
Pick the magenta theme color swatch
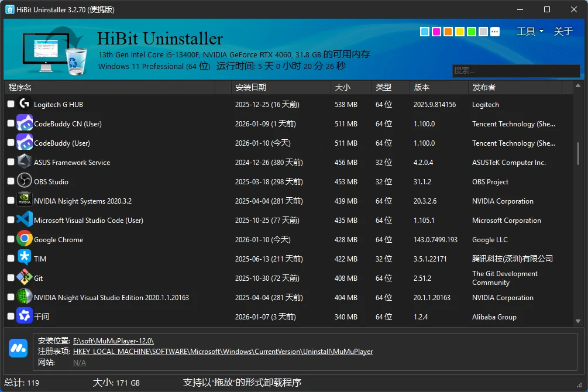436,32
